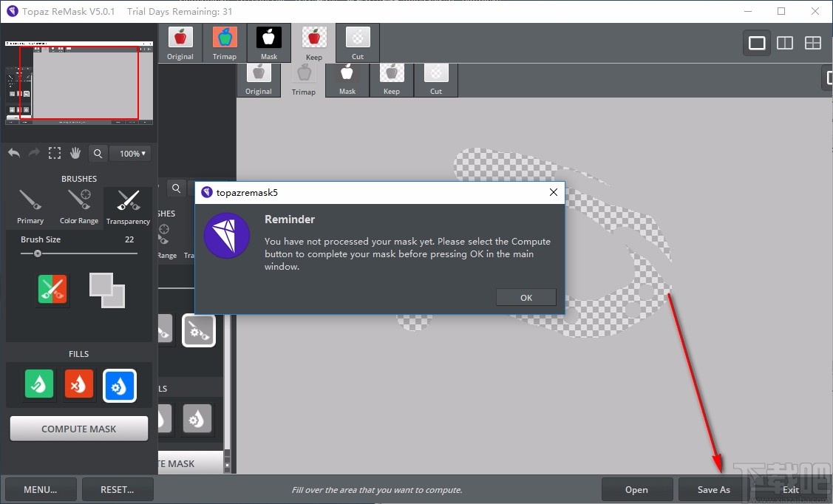Click the navigator preview thumbnail
The image size is (833, 504).
coord(79,82)
